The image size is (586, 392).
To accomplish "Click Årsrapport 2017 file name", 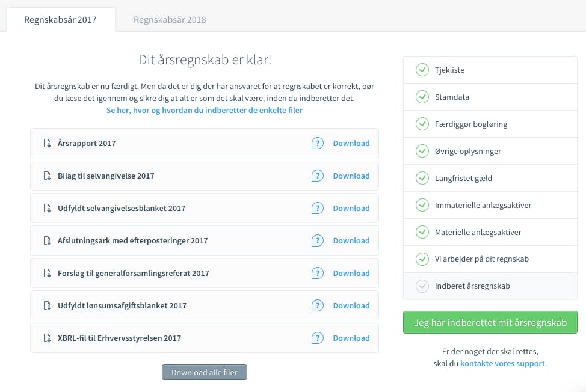I will pyautogui.click(x=87, y=143).
